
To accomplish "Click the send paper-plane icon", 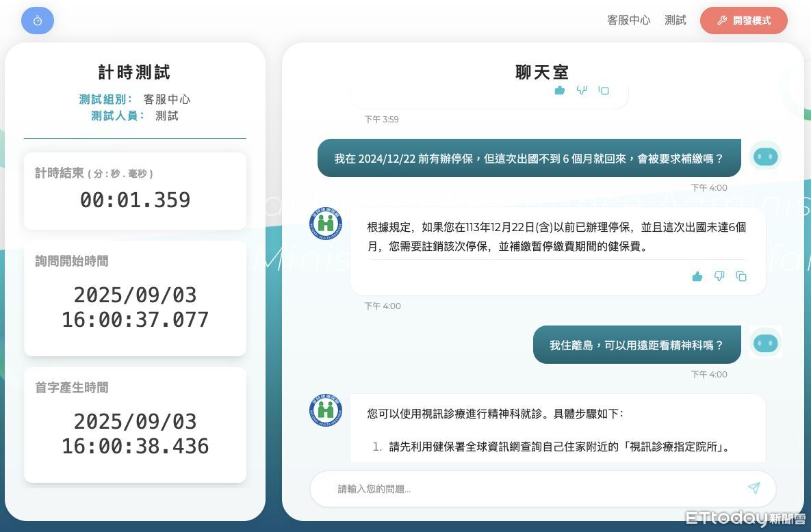I will [x=754, y=488].
